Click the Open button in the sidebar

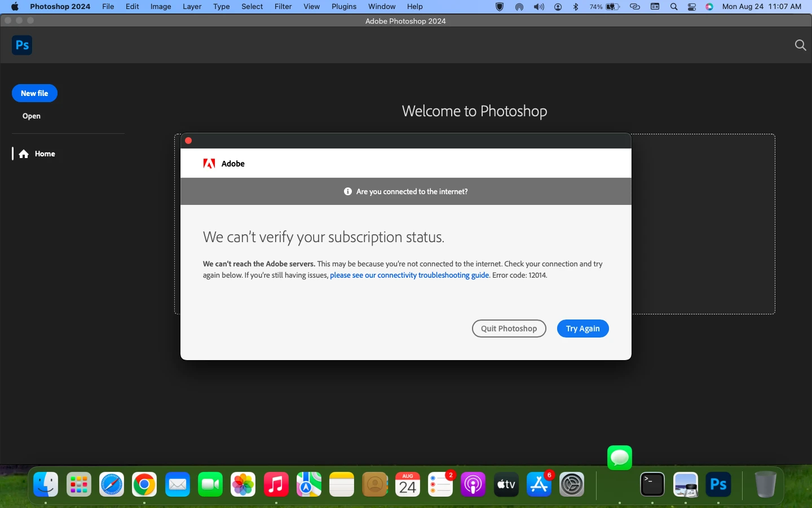coord(32,116)
